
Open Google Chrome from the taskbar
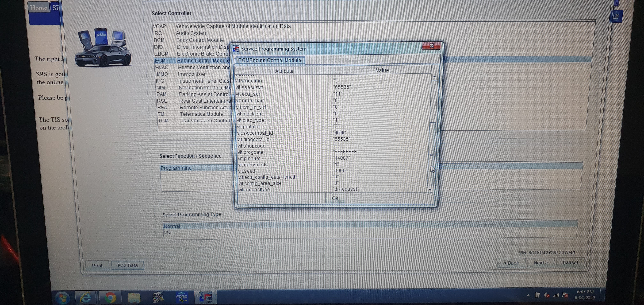(110, 297)
